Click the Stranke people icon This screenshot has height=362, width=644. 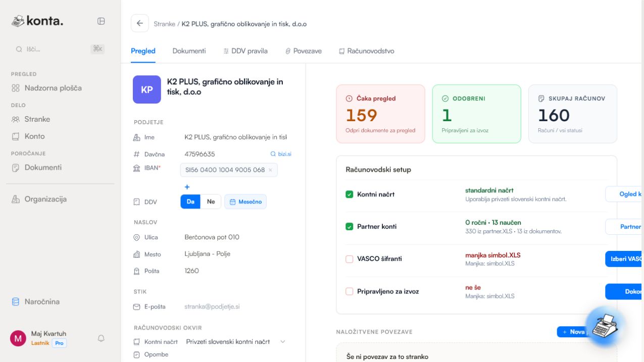(16, 120)
